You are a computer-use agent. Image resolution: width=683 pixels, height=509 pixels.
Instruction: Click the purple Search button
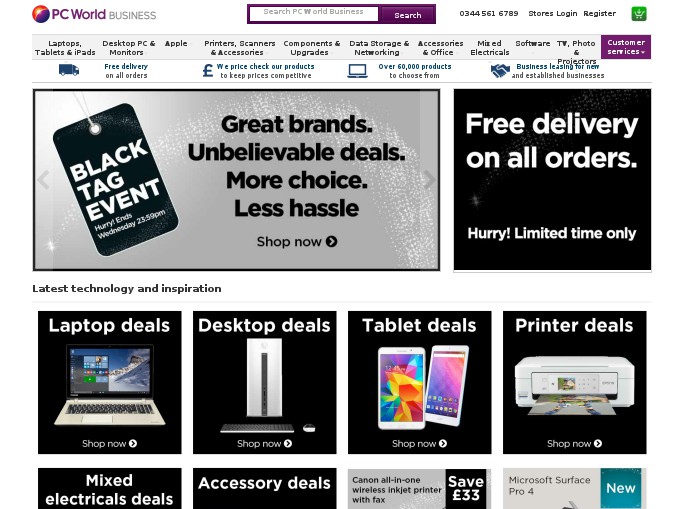point(408,15)
